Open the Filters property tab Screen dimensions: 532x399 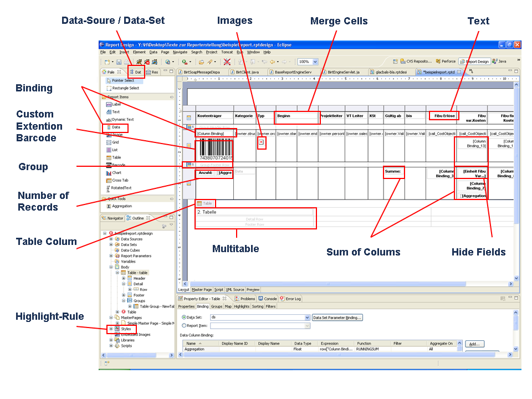pyautogui.click(x=270, y=306)
